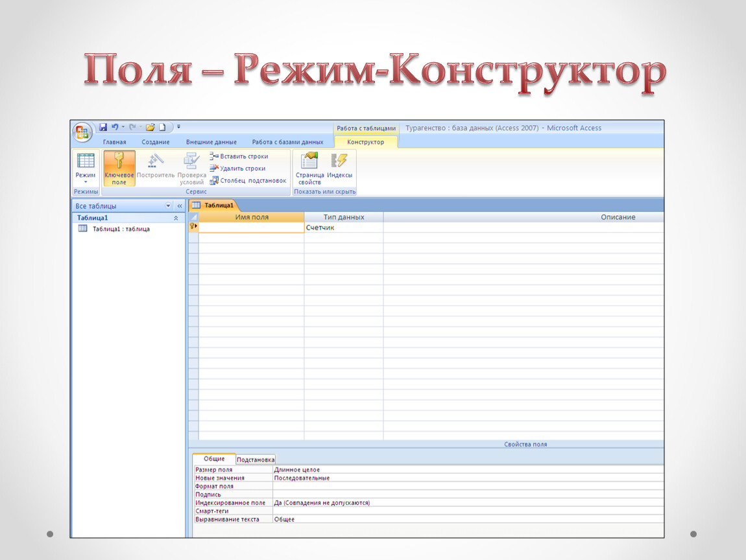This screenshot has width=746, height=560.
Task: Click the Проверка условий icon
Action: coord(192,161)
